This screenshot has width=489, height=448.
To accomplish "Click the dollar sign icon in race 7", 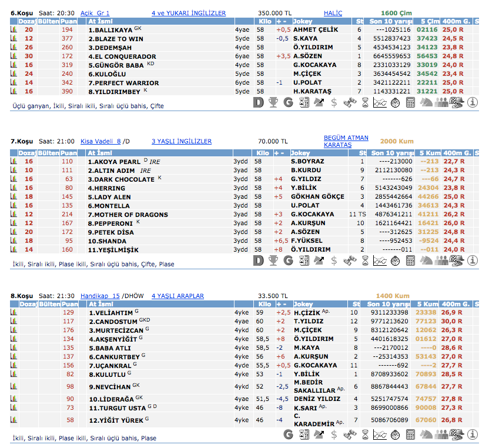I will click(x=334, y=260).
